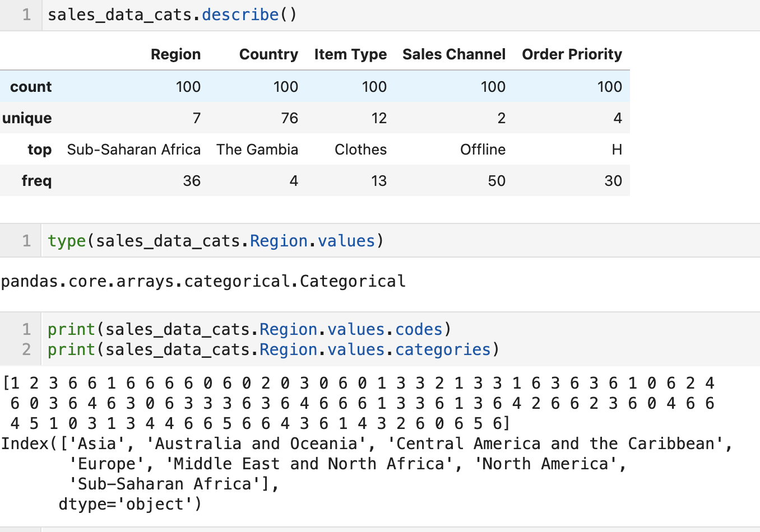Click the count row label
760x532 pixels.
[x=31, y=87]
